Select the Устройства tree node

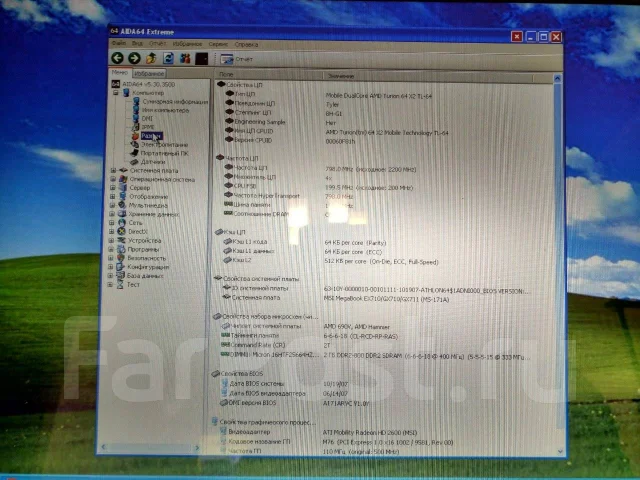144,240
